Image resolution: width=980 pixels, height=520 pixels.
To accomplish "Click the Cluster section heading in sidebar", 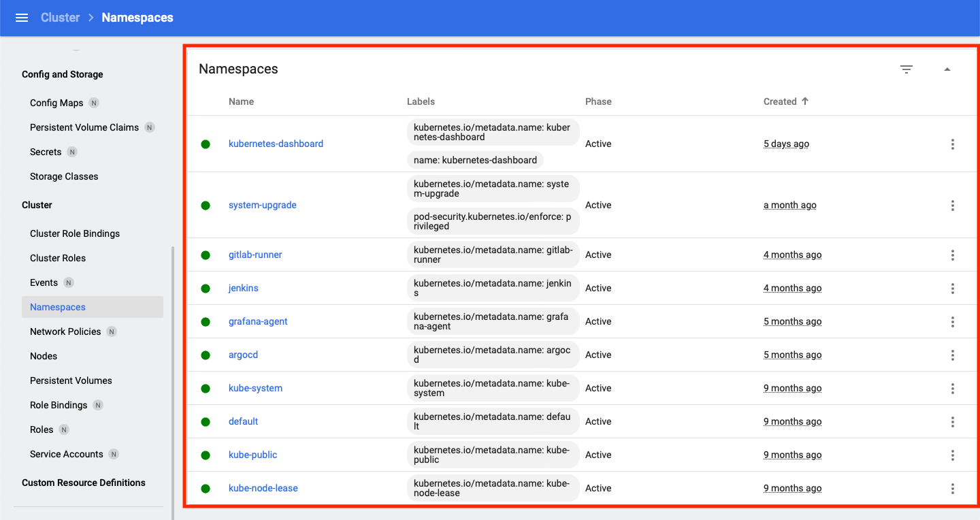I will point(37,205).
